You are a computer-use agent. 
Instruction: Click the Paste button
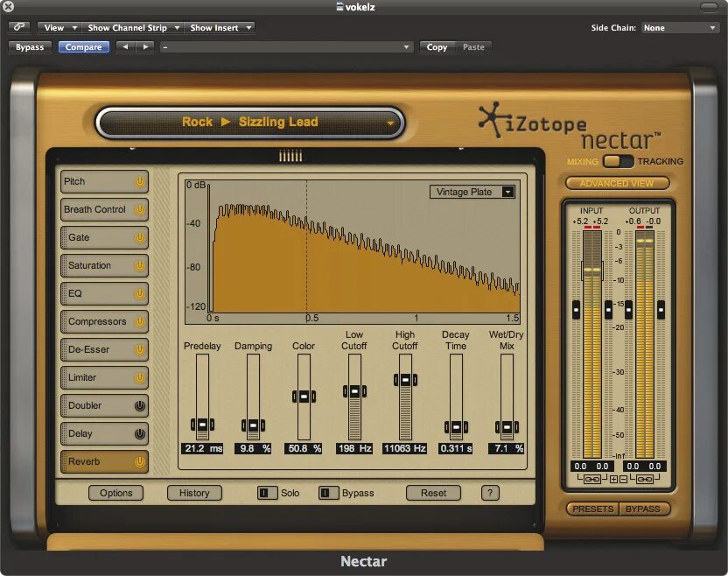tap(473, 47)
